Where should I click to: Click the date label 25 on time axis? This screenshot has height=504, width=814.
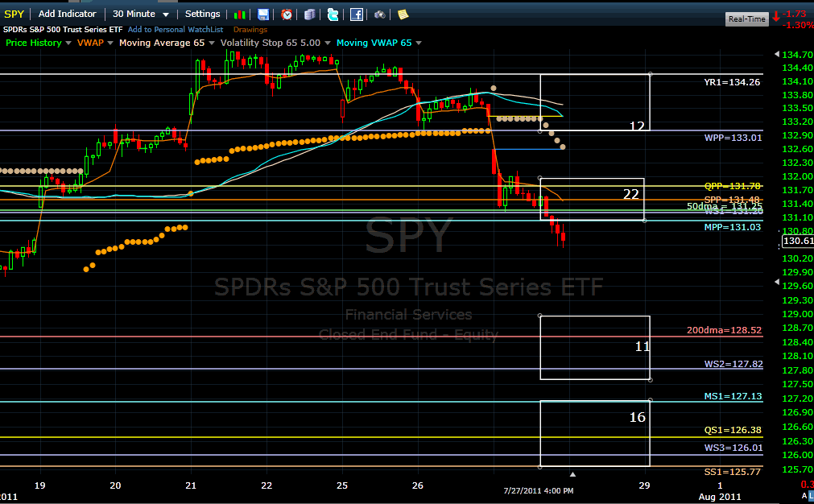click(342, 485)
